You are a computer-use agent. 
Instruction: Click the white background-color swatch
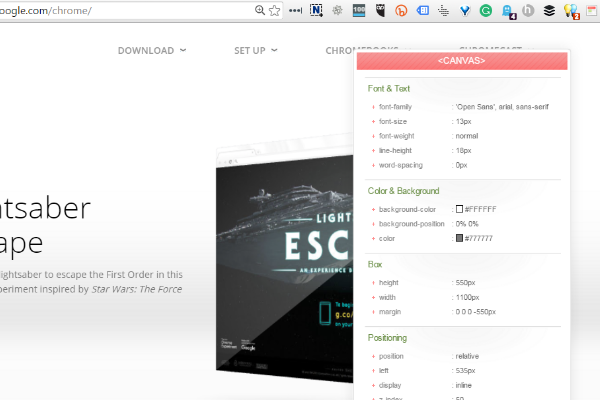pos(459,209)
